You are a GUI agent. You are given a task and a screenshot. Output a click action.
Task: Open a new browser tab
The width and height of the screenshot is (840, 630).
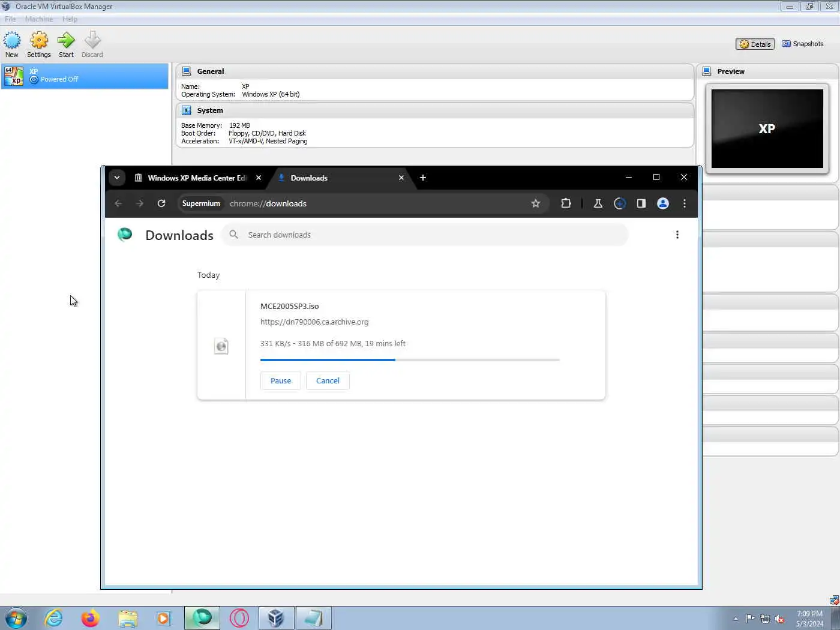coord(423,178)
